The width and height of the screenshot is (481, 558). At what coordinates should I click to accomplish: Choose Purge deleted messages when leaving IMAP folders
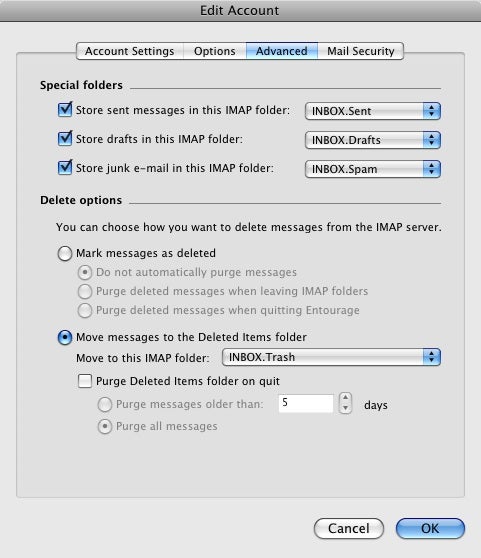[x=85, y=291]
